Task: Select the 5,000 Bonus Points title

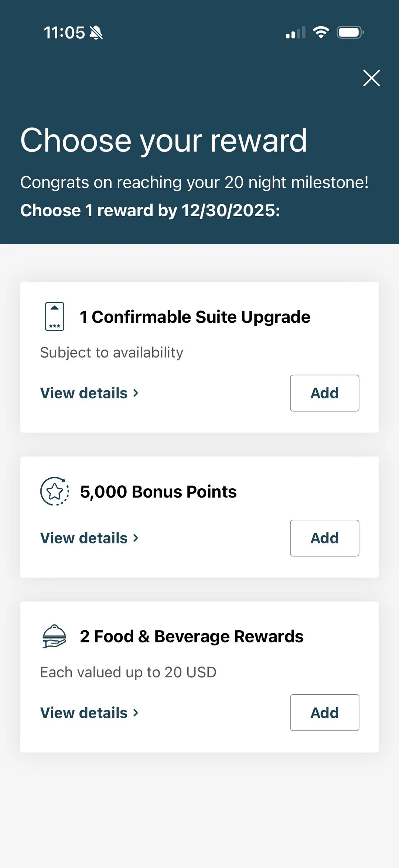Action: click(x=158, y=492)
